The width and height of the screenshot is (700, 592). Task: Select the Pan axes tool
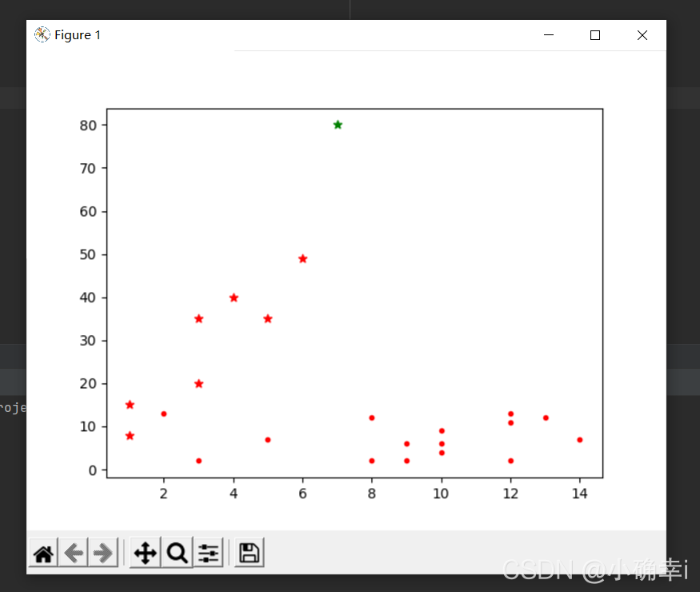coord(145,553)
